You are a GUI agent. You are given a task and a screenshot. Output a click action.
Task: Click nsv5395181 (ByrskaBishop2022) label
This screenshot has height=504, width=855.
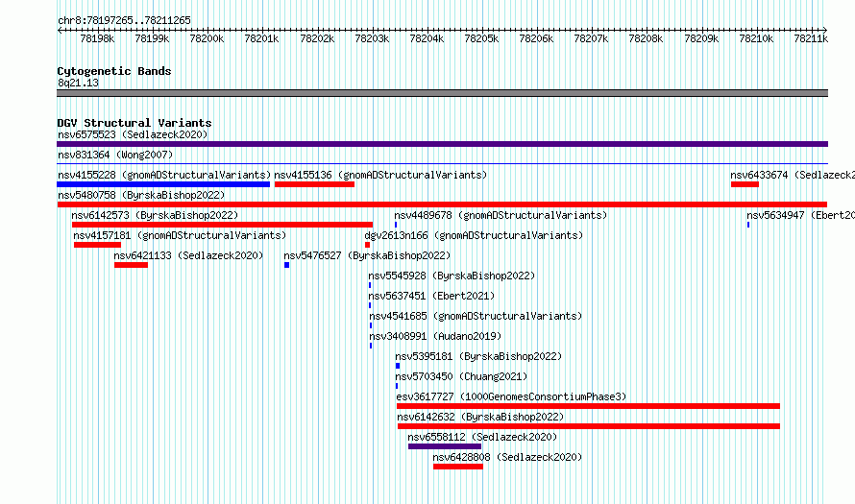point(478,356)
